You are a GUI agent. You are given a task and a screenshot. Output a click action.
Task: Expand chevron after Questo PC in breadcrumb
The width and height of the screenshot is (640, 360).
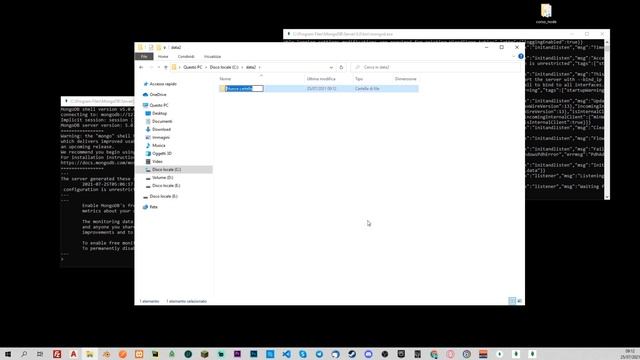[x=206, y=67]
